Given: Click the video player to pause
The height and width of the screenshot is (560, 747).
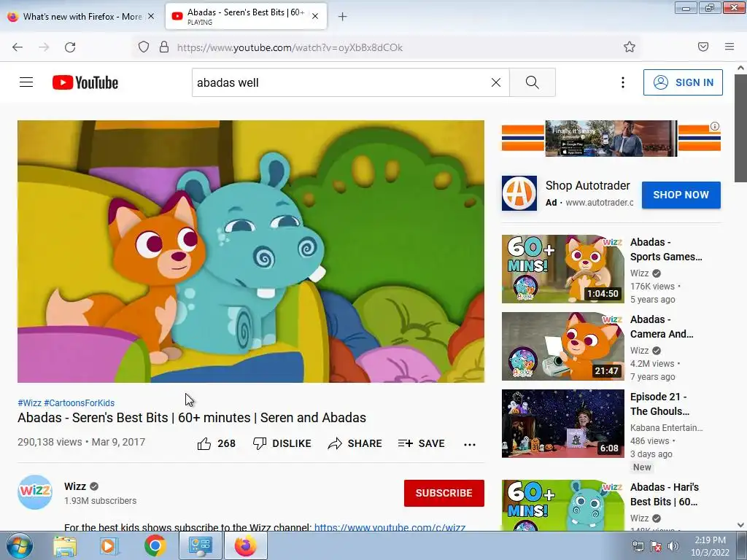Looking at the screenshot, I should (x=251, y=252).
